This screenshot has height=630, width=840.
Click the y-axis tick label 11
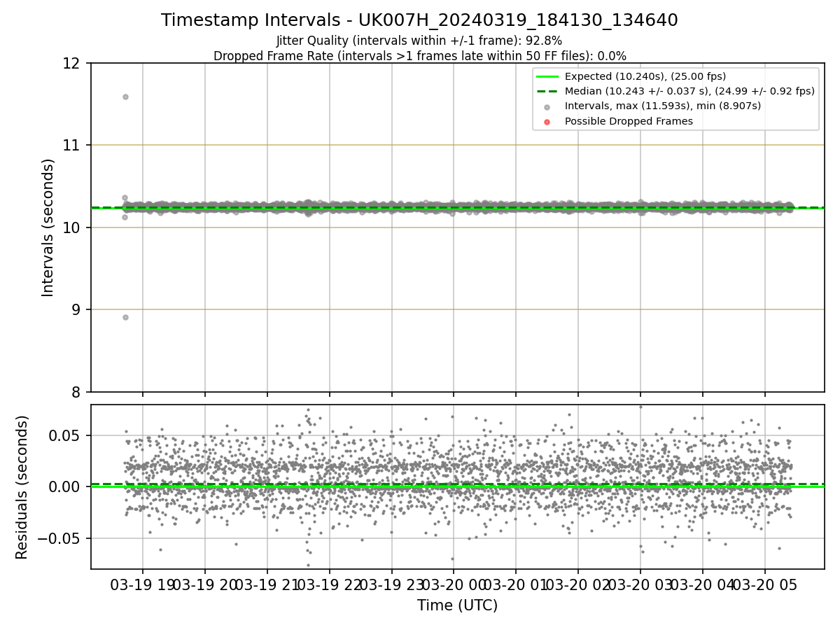click(72, 146)
